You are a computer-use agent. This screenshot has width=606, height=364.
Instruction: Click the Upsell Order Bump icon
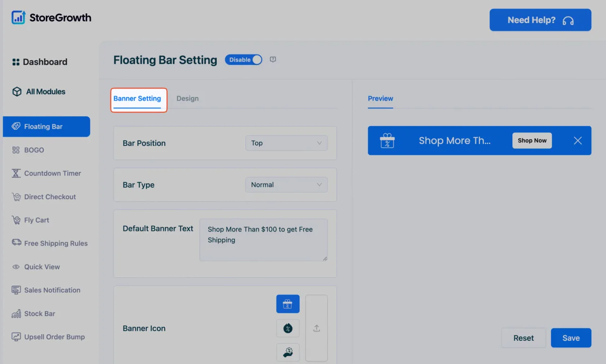pyautogui.click(x=16, y=337)
